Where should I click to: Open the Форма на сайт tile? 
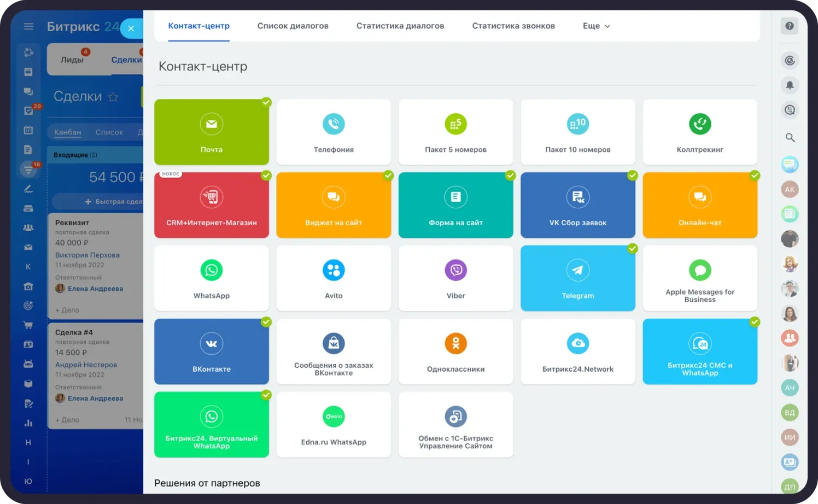[455, 205]
